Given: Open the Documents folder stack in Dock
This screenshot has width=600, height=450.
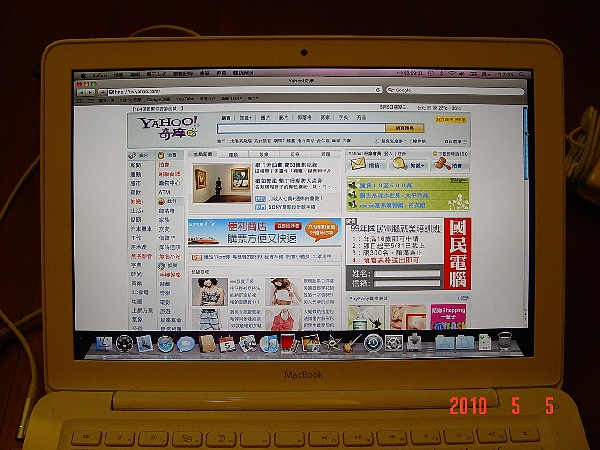Looking at the screenshot, I should click(465, 342).
